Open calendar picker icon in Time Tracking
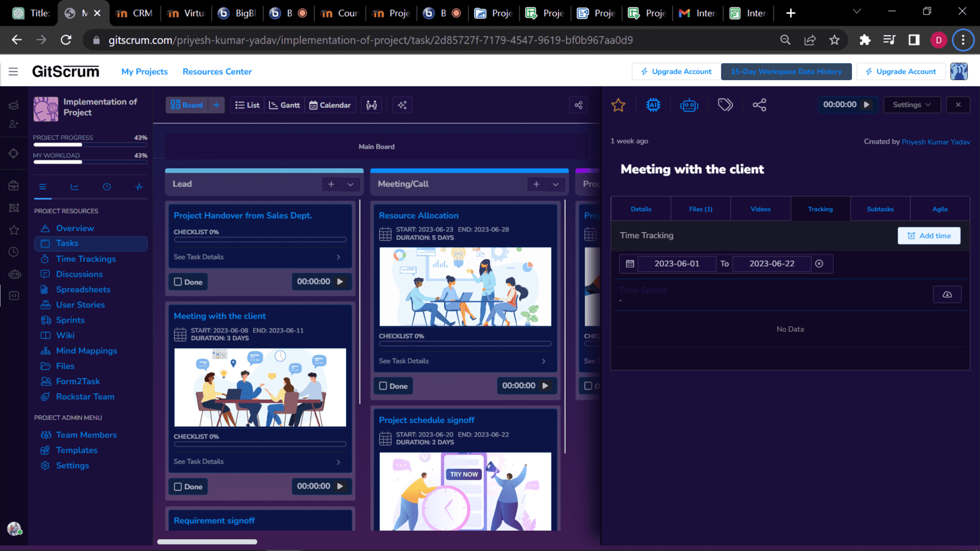The image size is (980, 551). pyautogui.click(x=630, y=264)
